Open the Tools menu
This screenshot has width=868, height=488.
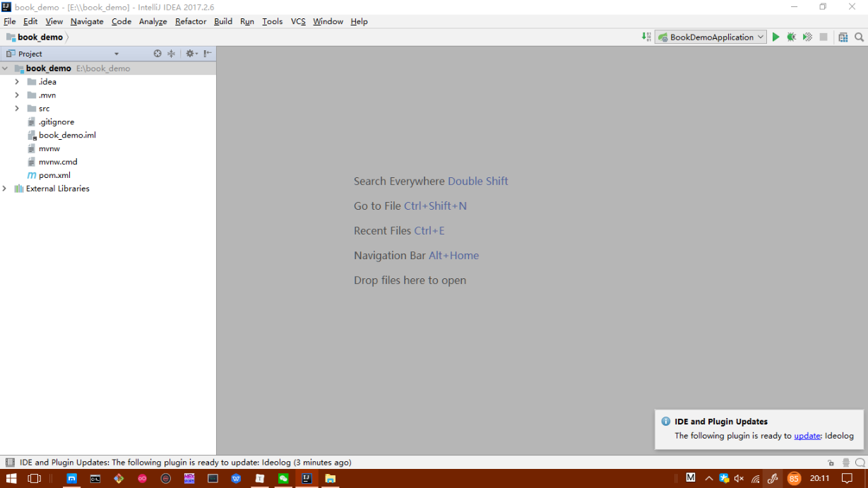tap(273, 22)
